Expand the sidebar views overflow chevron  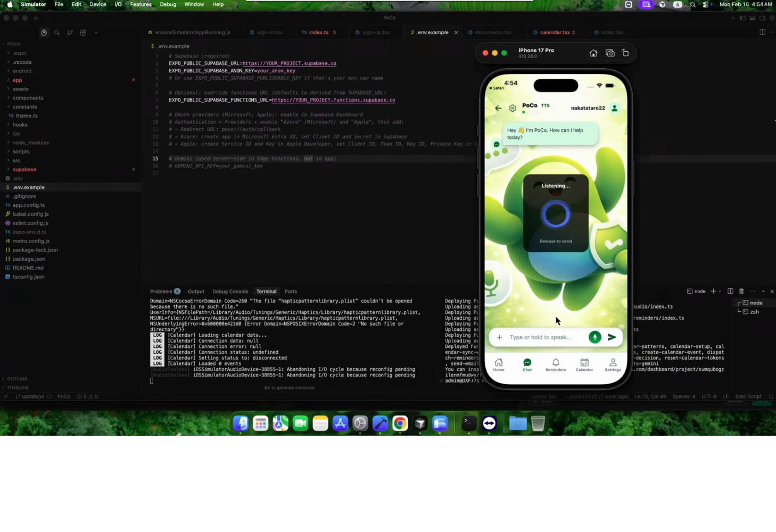coord(96,32)
